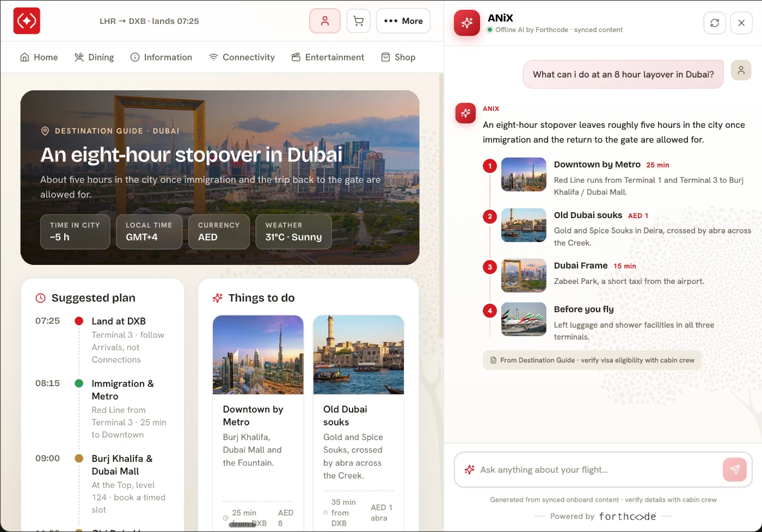Open the More menu

(403, 21)
